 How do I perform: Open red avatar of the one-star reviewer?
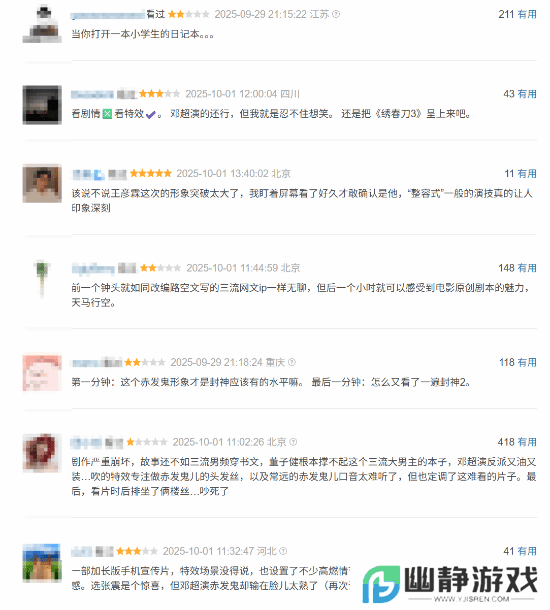coord(42,453)
